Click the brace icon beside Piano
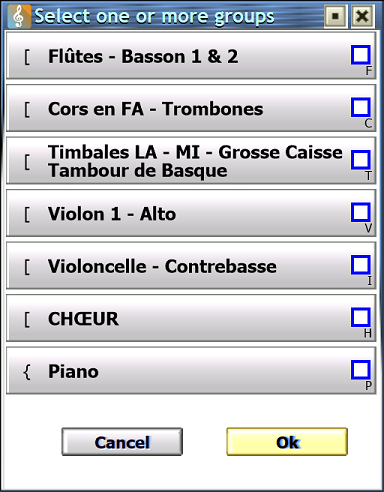The image size is (384, 492). click(x=27, y=372)
